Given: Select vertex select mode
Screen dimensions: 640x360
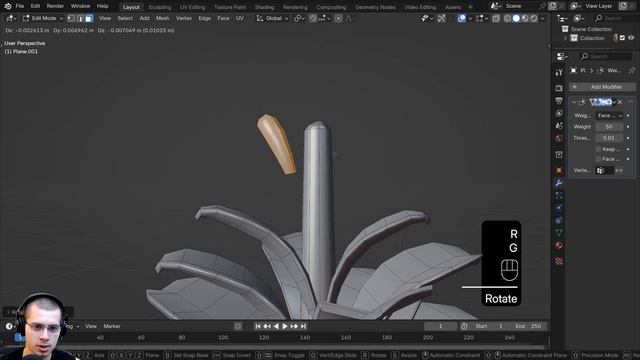Looking at the screenshot, I should 71,18.
